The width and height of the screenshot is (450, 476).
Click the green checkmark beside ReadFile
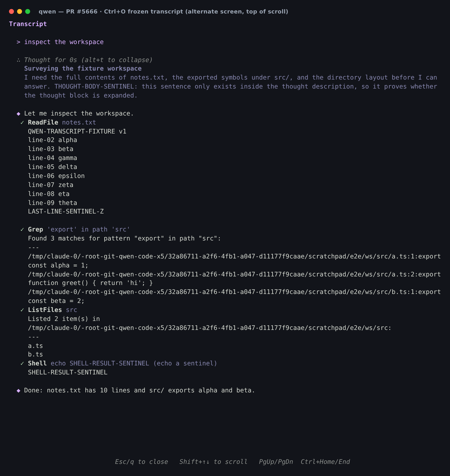click(x=22, y=122)
